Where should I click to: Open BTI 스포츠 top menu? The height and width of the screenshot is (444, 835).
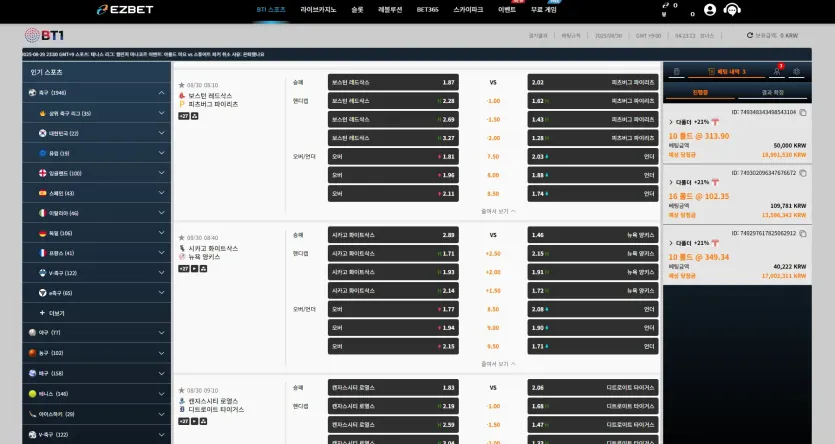(x=271, y=10)
